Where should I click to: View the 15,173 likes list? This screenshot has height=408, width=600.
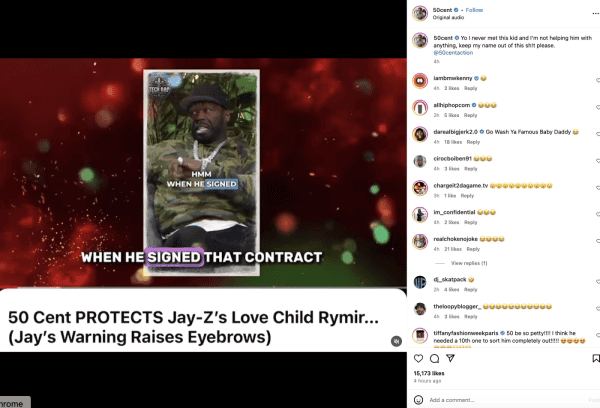(429, 373)
